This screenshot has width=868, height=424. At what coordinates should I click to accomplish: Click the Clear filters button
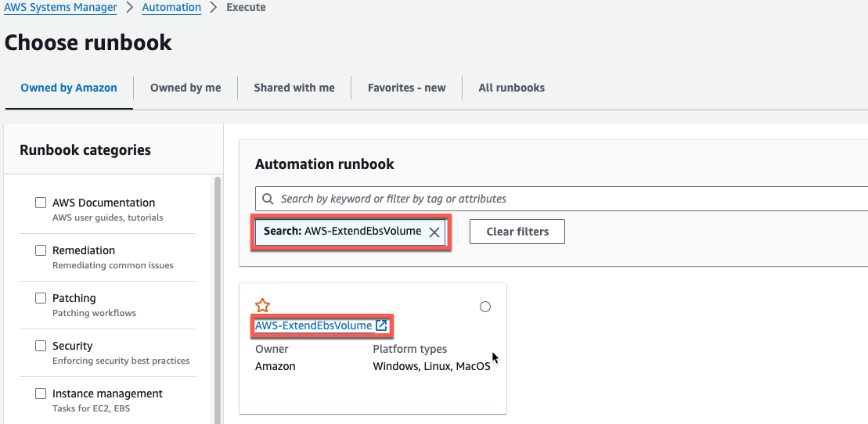pyautogui.click(x=517, y=232)
